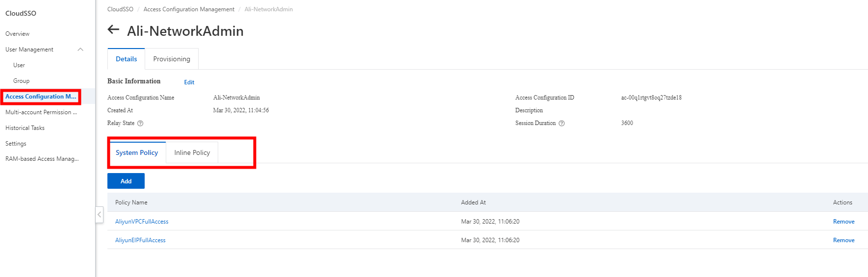The height and width of the screenshot is (277, 868).
Task: Select Access Configuration Management in the sidebar
Action: [41, 97]
